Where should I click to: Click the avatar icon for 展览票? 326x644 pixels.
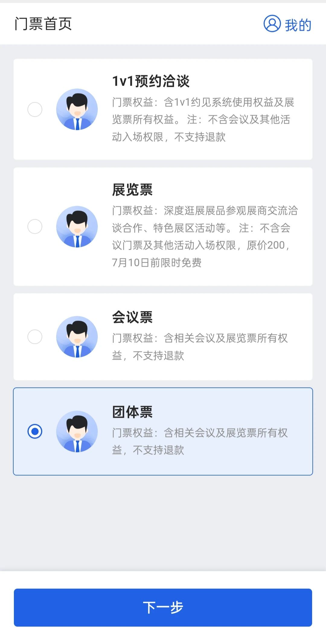point(77,227)
